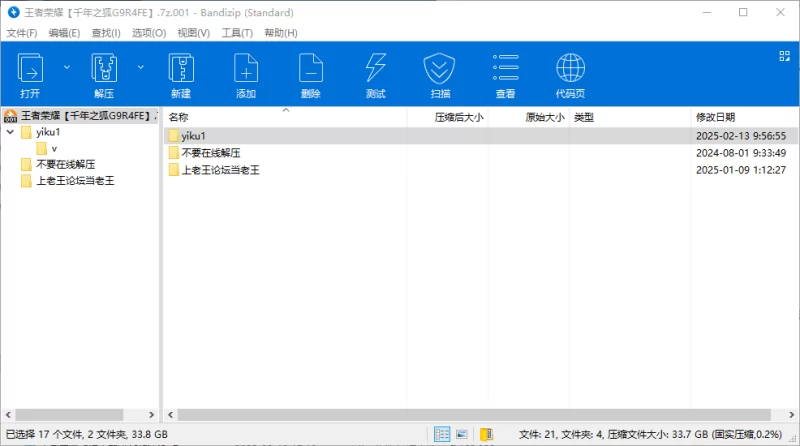The height and width of the screenshot is (446, 800).
Task: Click the date 2025-01-09 1:12:27
Action: tap(741, 170)
